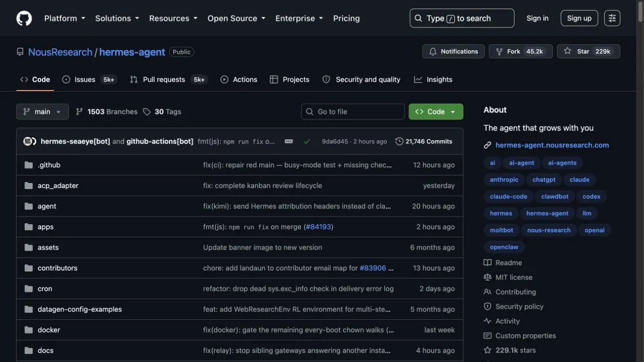Switch to the Projects tab

click(x=290, y=80)
